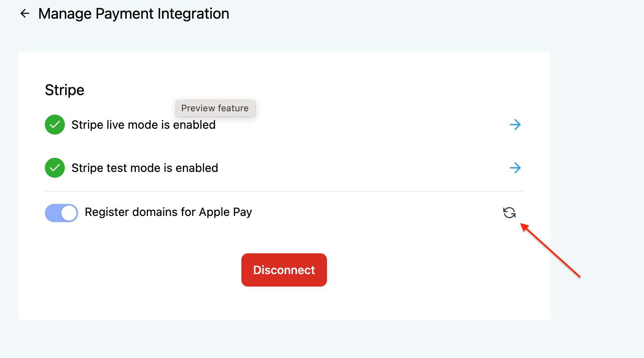Click the "Manage Payment Integration" page title
644x358 pixels.
133,14
